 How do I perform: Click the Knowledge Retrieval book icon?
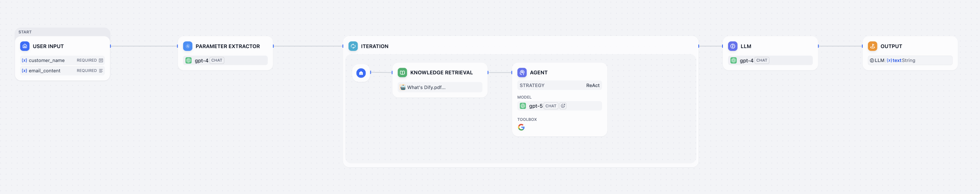point(402,72)
